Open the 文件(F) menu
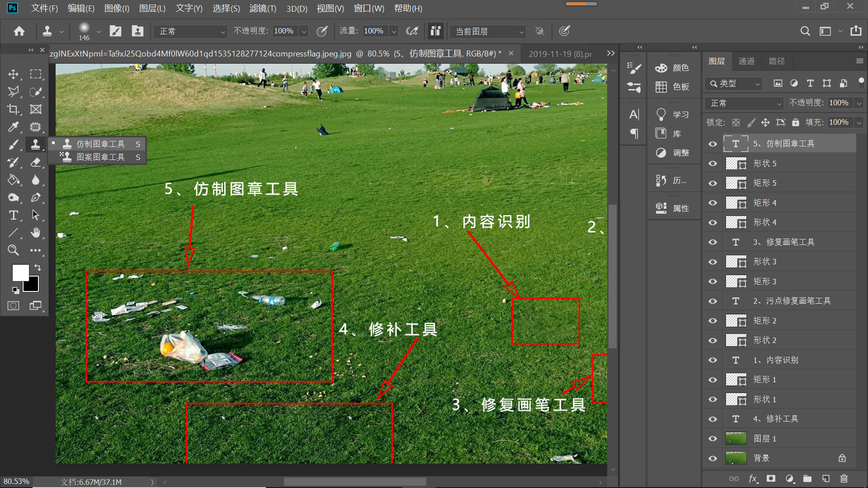 point(44,9)
